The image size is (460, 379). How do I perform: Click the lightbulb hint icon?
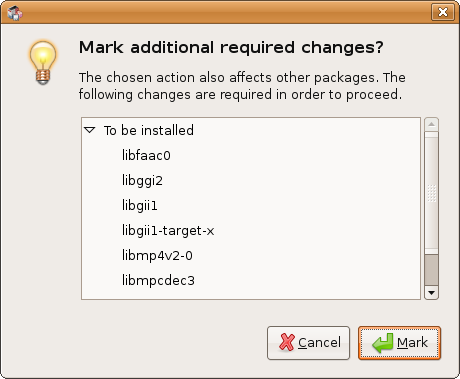coord(43,62)
